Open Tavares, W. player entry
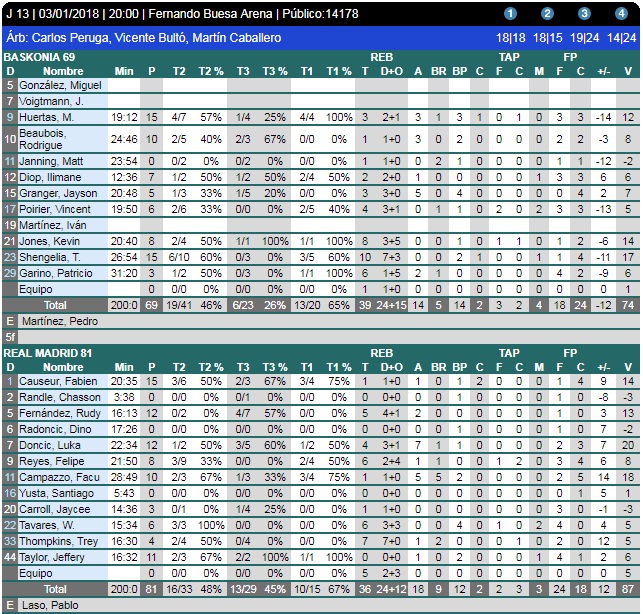This screenshot has height=614, width=643. click(47, 525)
